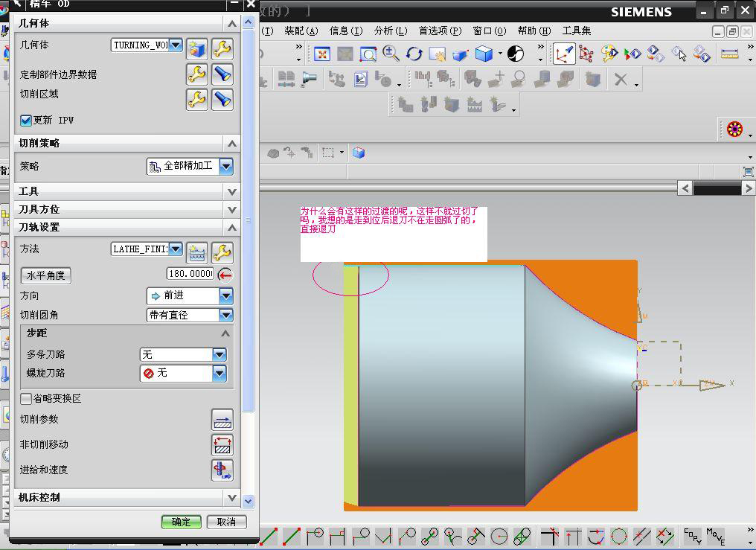Click the dialog vertical scrollbar track
The width and height of the screenshot is (756, 550).
249,260
